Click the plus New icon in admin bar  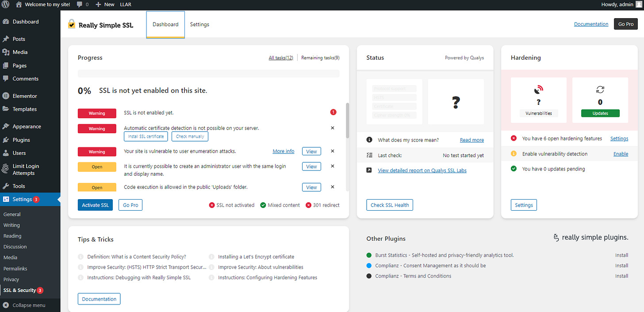98,4
